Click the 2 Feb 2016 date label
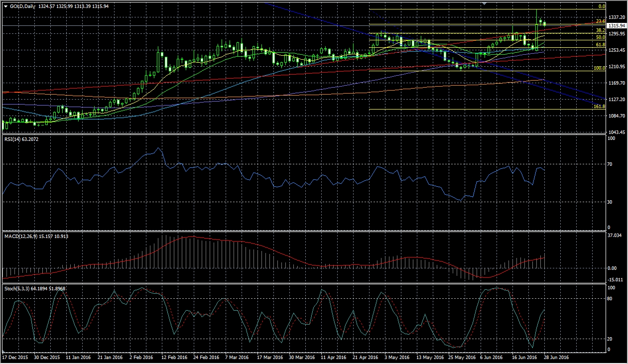Image resolution: width=628 pixels, height=364 pixels. tap(141, 358)
